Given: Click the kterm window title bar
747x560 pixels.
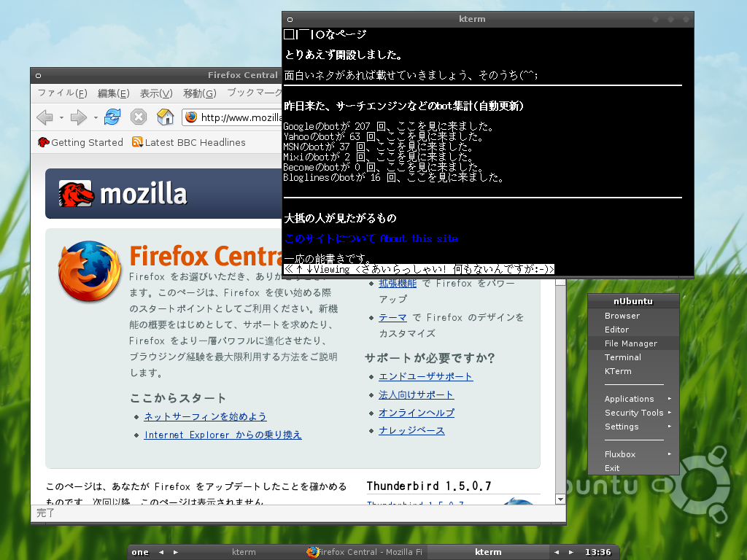Looking at the screenshot, I should pos(488,19).
